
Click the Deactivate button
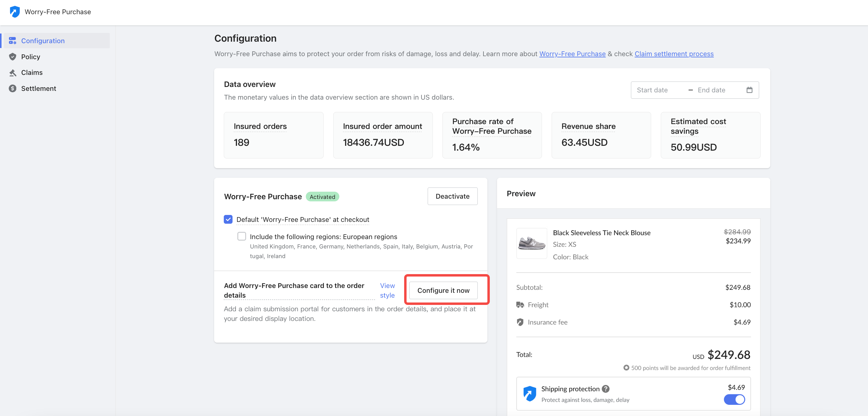point(452,196)
